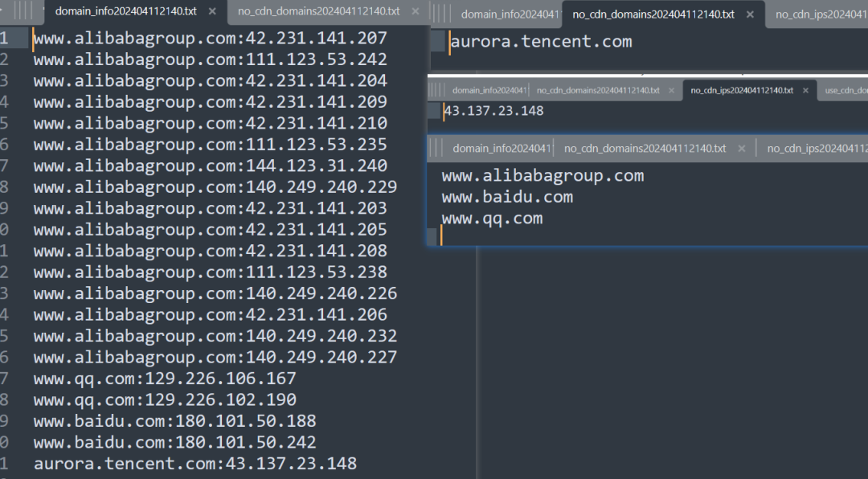
Task: Place cursor on www.alibabagroup.com:140.249.240.232 line
Action: [215, 336]
